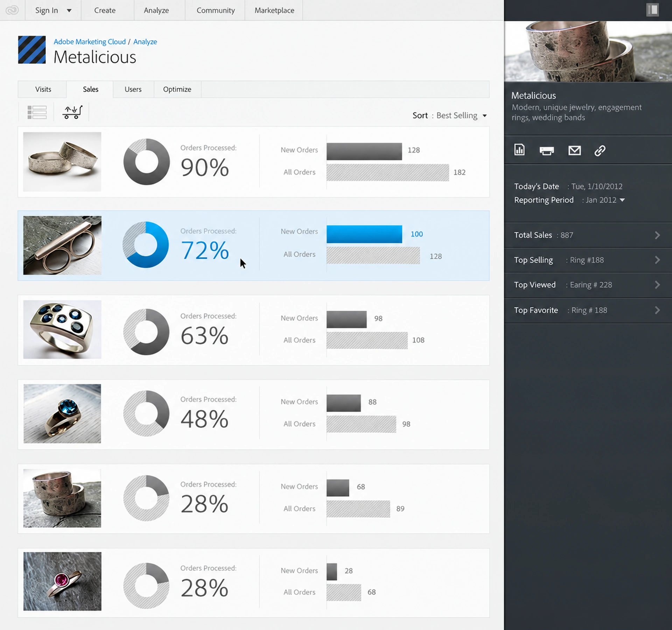Click the Metalicious page title
The width and height of the screenshot is (672, 630).
pos(95,57)
